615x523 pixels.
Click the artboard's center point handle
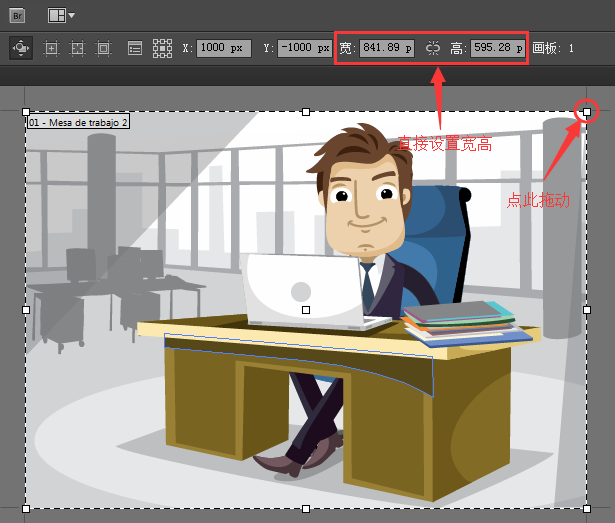(306, 310)
